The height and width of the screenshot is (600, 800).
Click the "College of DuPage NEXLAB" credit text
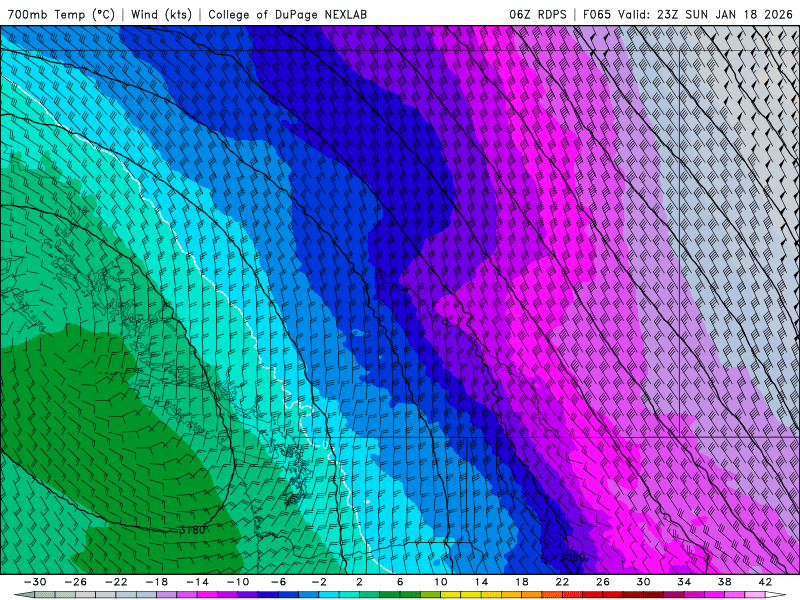[287, 14]
